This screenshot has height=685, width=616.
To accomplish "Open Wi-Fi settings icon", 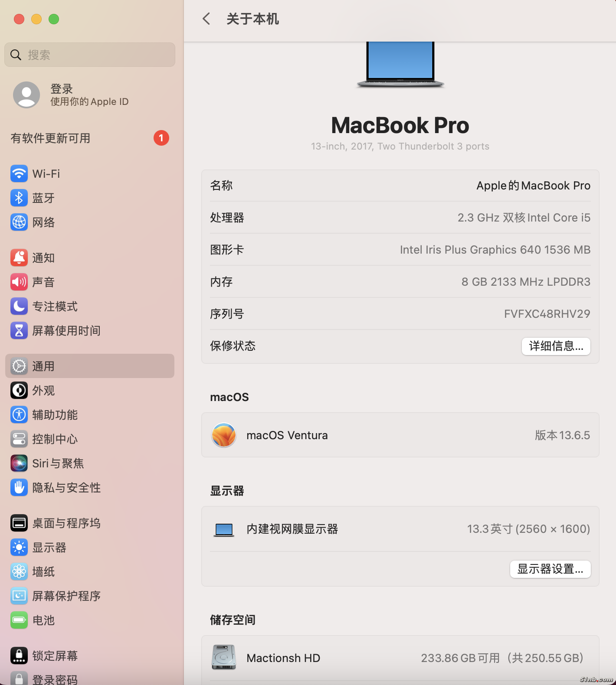I will pos(19,174).
